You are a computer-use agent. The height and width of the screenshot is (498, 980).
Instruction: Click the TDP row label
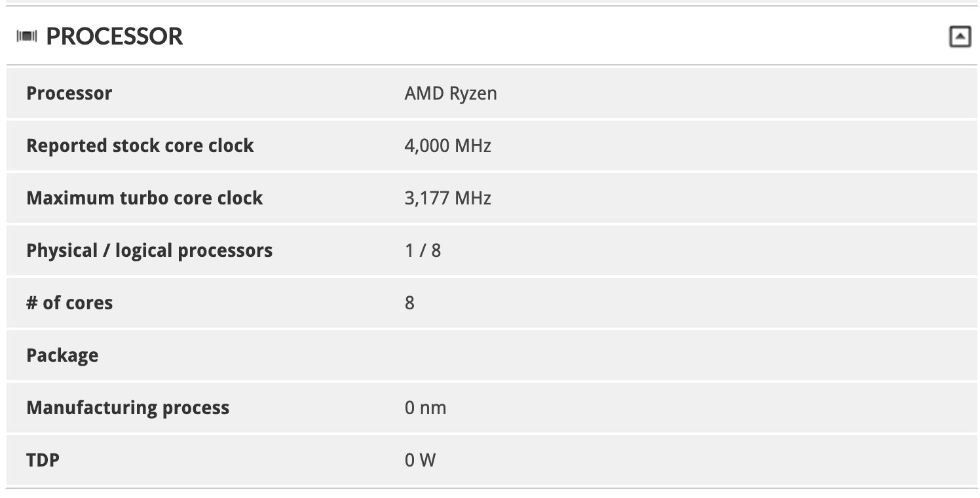(43, 460)
